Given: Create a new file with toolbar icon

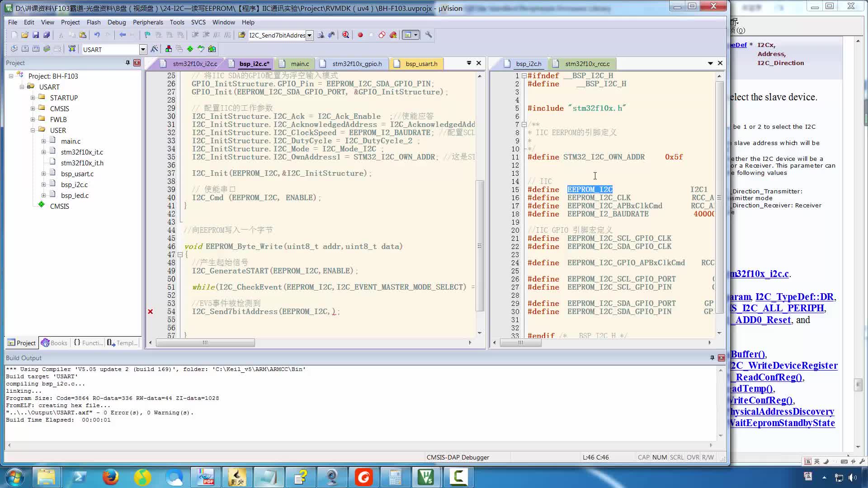Looking at the screenshot, I should pyautogui.click(x=14, y=35).
